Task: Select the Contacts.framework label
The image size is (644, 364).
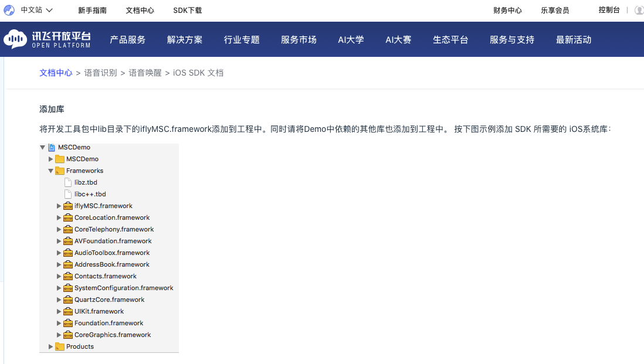Action: pos(106,276)
